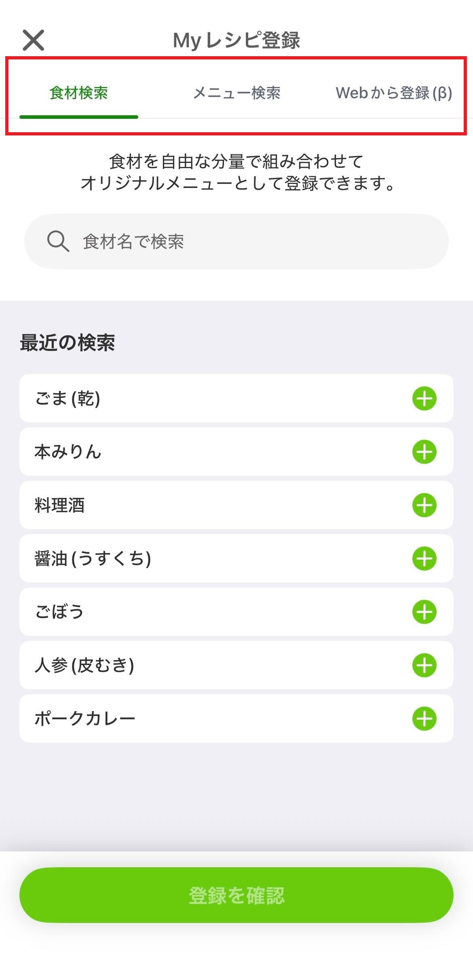This screenshot has width=473, height=980.
Task: Select the ごま(乾) recent search row
Action: 68,399
